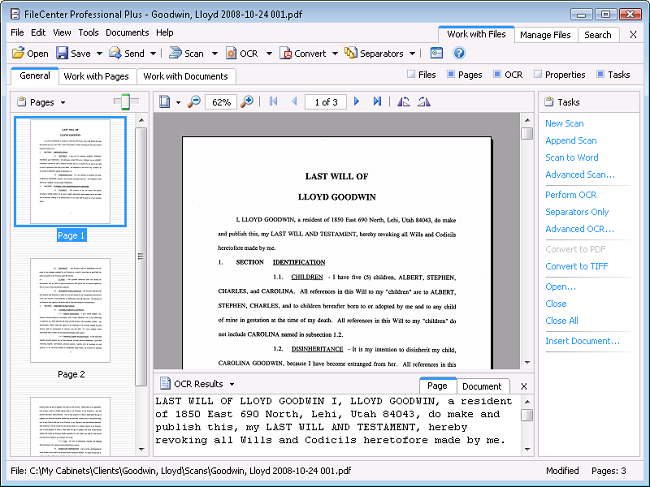Open the Convert dropdown arrow

335,53
